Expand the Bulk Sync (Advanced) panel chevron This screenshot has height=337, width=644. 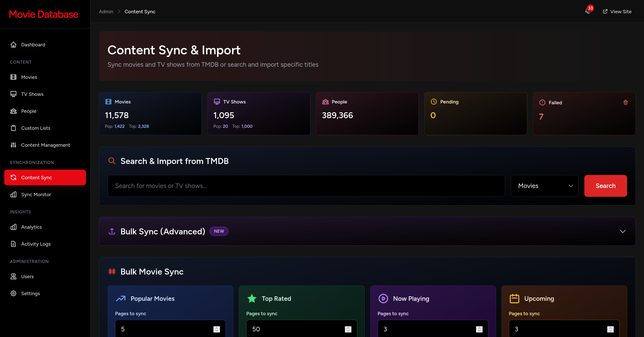pos(623,231)
